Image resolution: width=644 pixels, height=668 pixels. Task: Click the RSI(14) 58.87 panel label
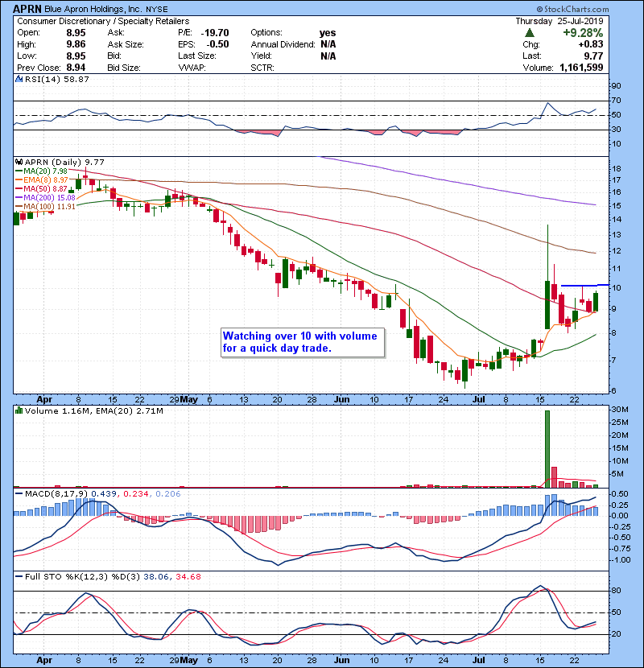(x=56, y=79)
